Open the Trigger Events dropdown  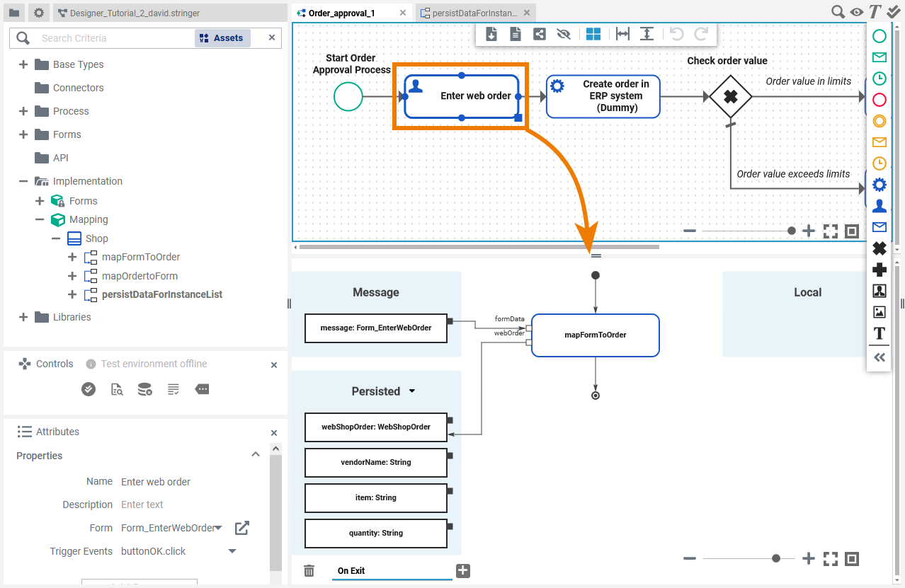(x=232, y=551)
